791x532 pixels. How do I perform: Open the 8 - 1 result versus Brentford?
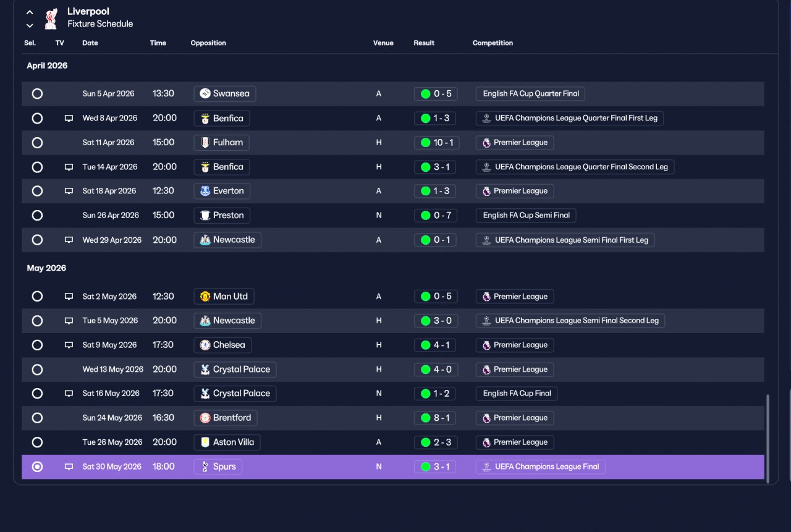(435, 418)
